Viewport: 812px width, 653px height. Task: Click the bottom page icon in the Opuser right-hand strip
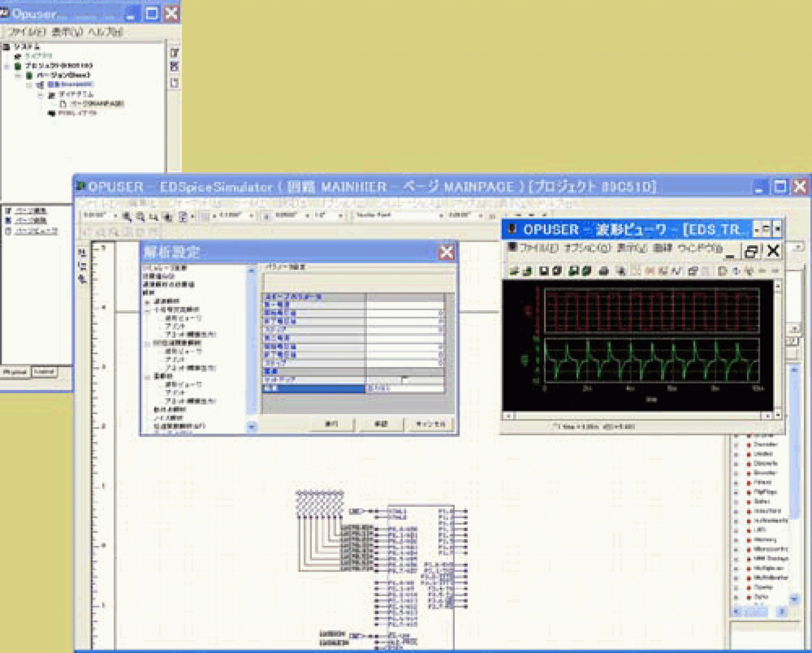pyautogui.click(x=175, y=82)
